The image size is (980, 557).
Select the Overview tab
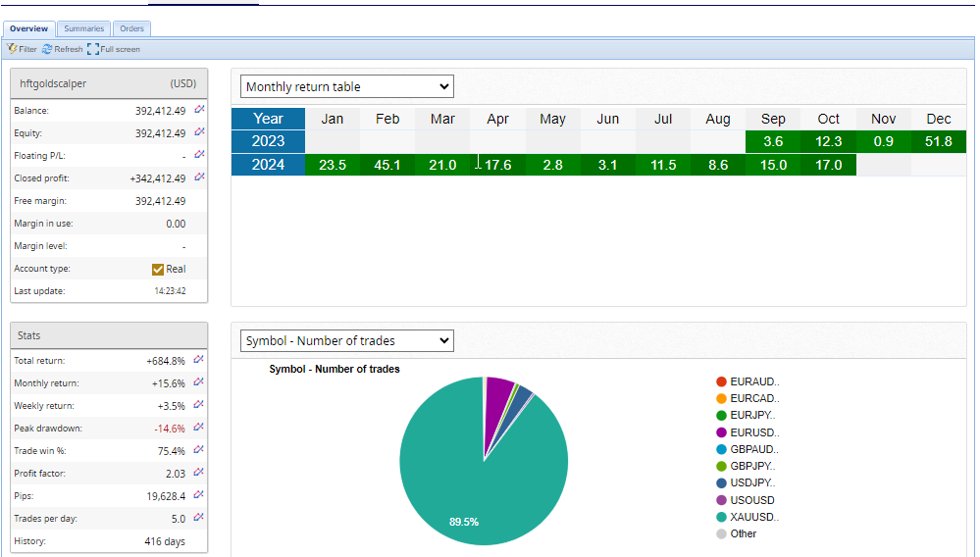28,28
